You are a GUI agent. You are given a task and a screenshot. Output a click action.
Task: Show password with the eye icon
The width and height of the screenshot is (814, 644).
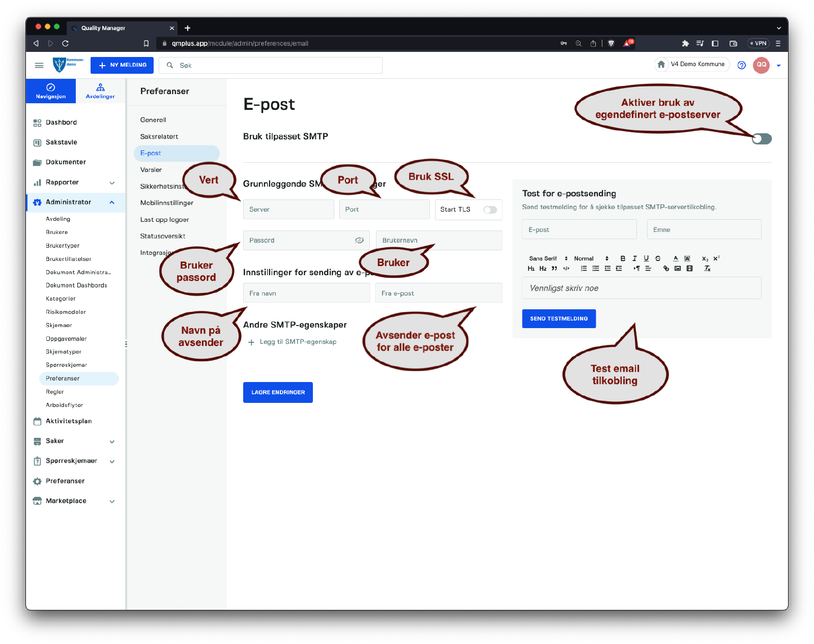[x=359, y=240]
